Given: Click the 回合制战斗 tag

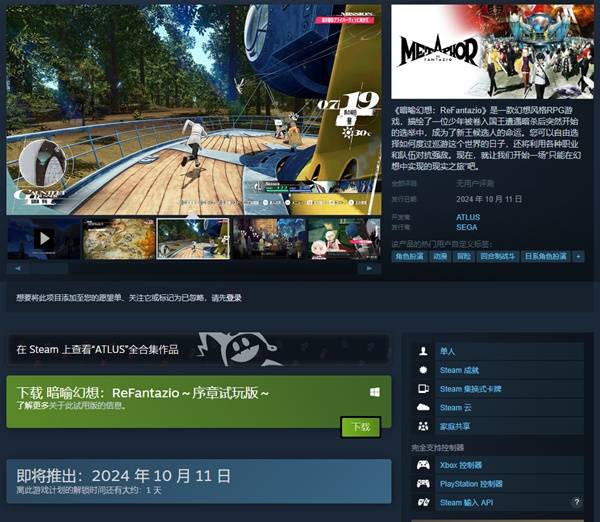Looking at the screenshot, I should point(497,256).
